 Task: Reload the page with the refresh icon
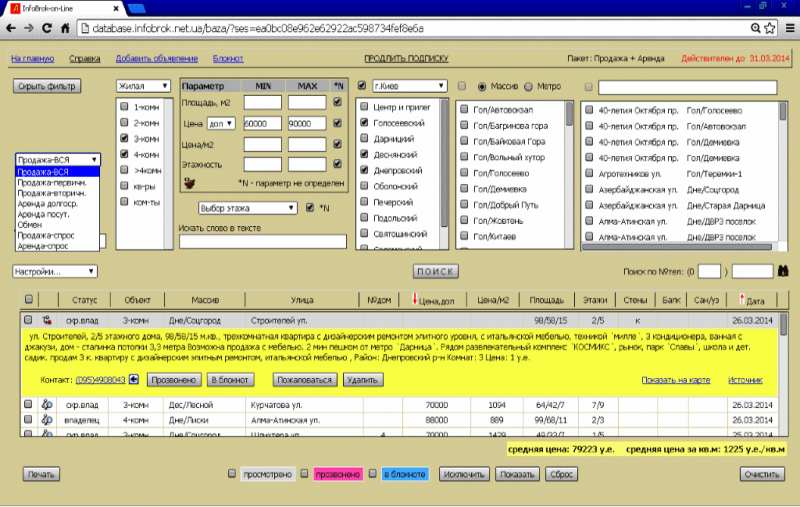47,28
